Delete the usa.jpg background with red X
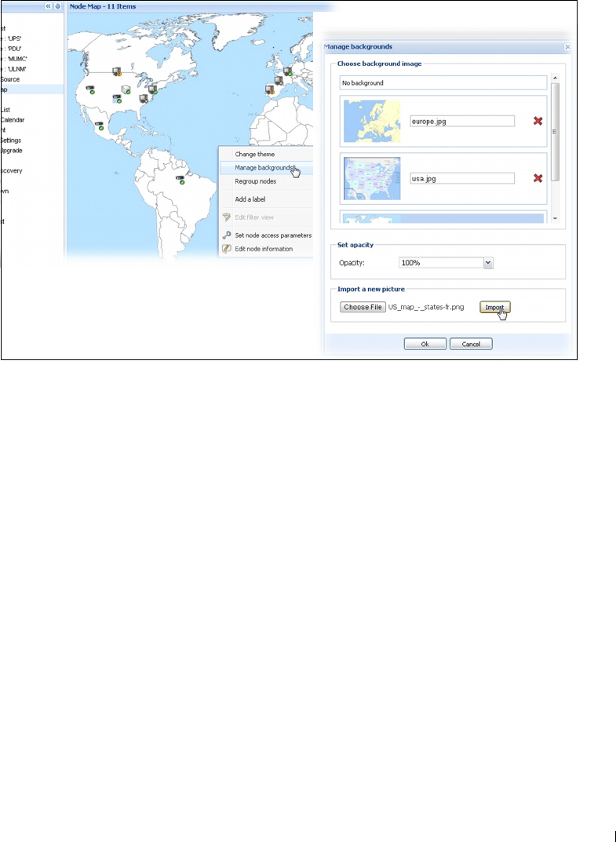616x842 pixels. (x=538, y=178)
